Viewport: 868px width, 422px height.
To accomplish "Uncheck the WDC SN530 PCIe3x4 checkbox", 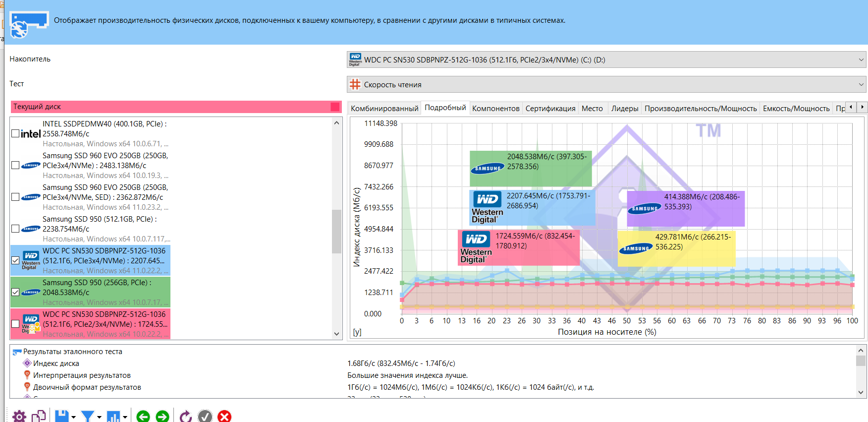I will point(15,260).
